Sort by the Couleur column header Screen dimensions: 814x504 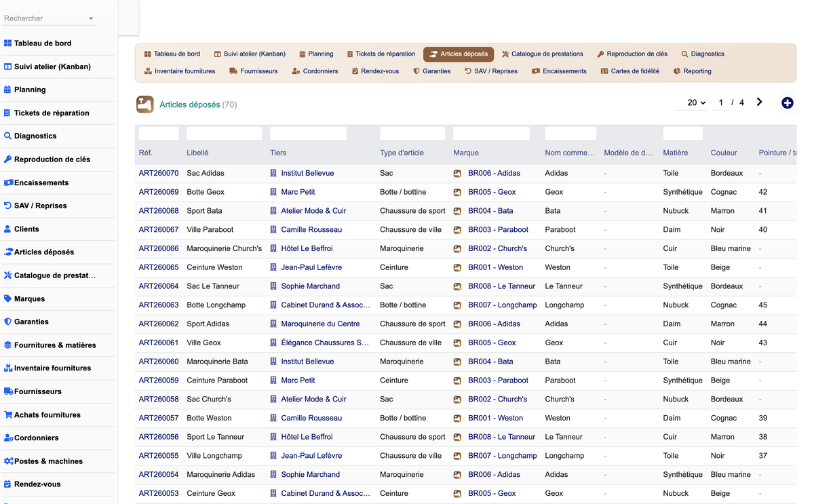(x=724, y=153)
